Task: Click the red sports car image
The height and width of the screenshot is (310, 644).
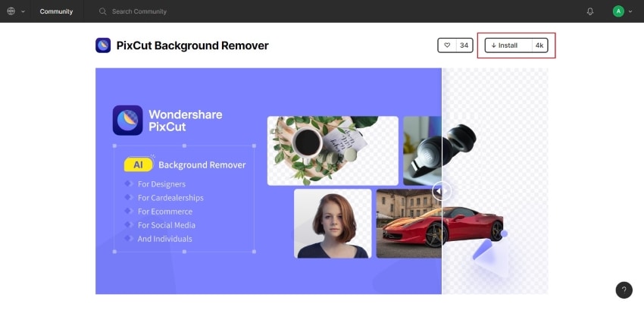Action: coord(439,224)
